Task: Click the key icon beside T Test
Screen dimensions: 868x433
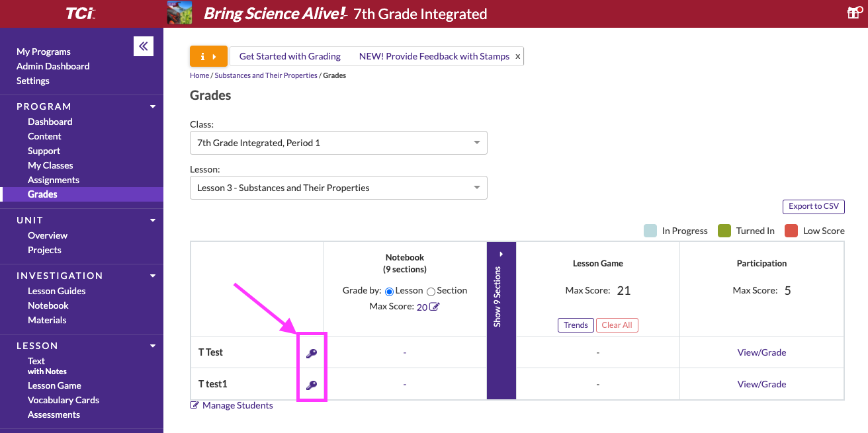Action: (x=312, y=353)
